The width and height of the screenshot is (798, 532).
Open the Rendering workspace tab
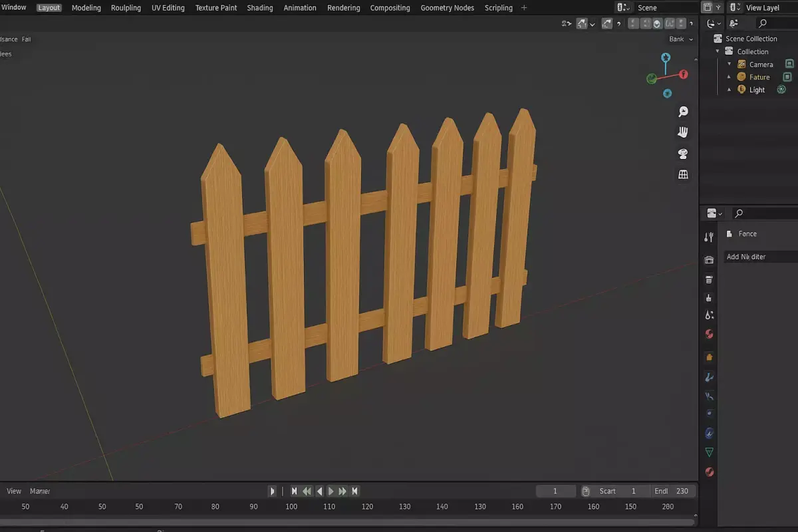coord(344,8)
